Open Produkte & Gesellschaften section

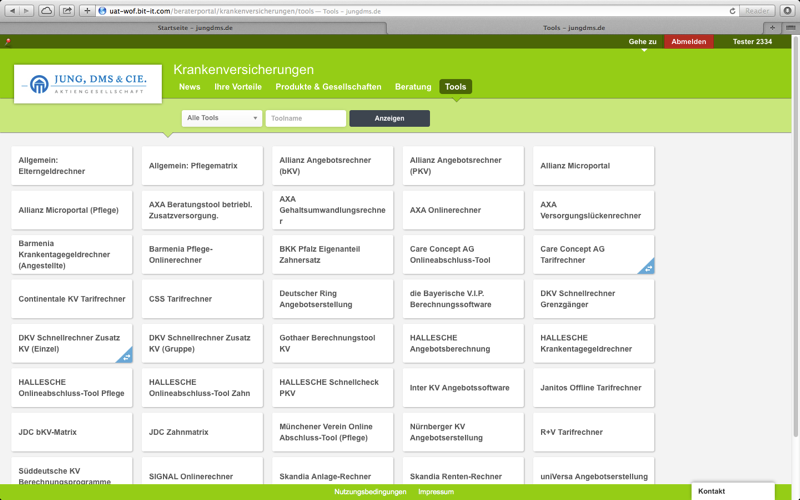click(328, 87)
